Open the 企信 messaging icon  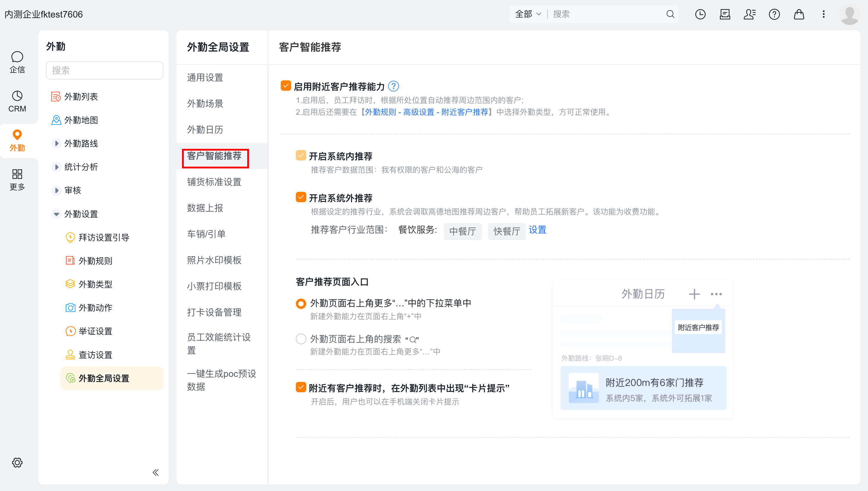click(17, 62)
